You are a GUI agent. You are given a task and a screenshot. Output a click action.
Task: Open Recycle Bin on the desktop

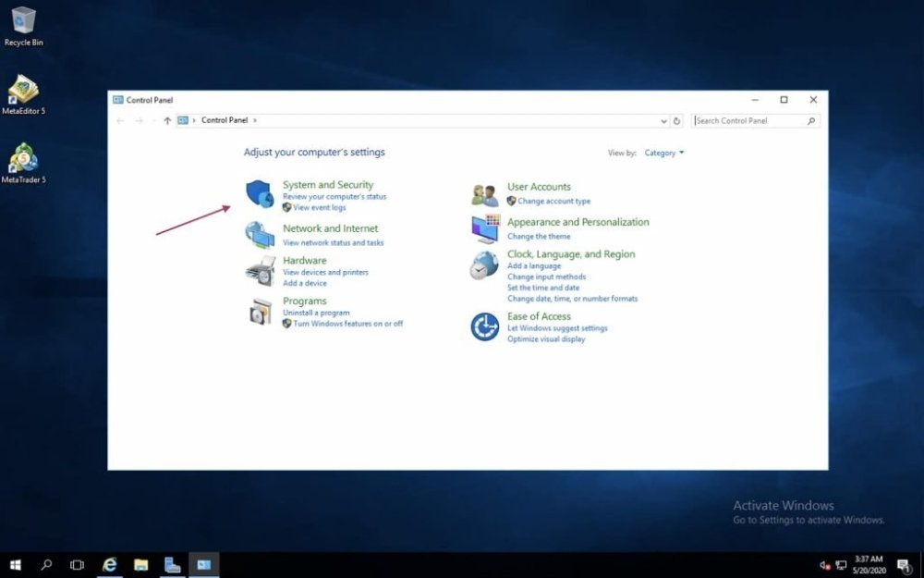[x=23, y=26]
